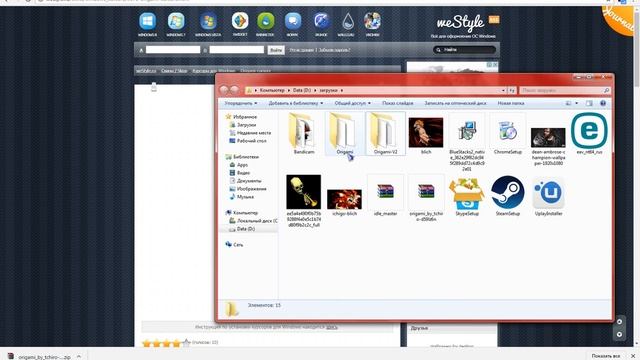Open origami_by_tchiro zip download item
Image resolution: width=640 pixels, height=360 pixels.
click(x=44, y=356)
